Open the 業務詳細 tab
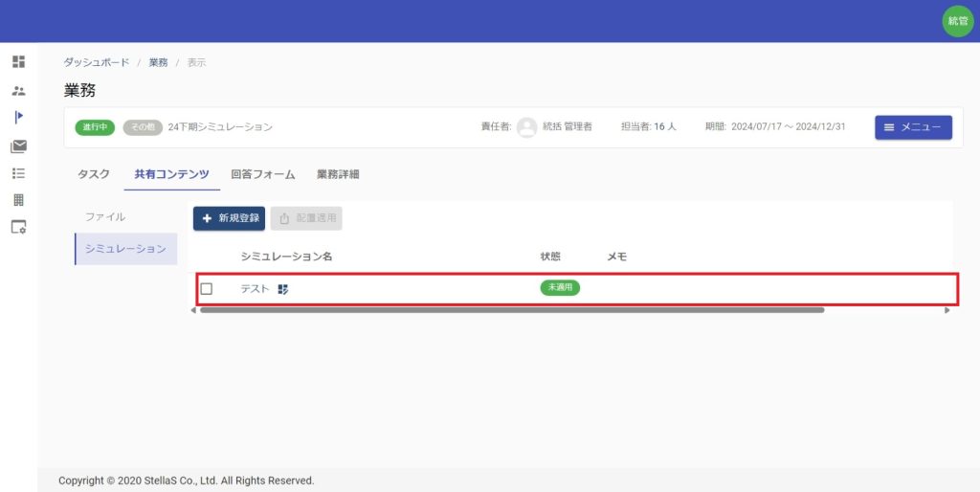980x492 pixels. pos(338,174)
